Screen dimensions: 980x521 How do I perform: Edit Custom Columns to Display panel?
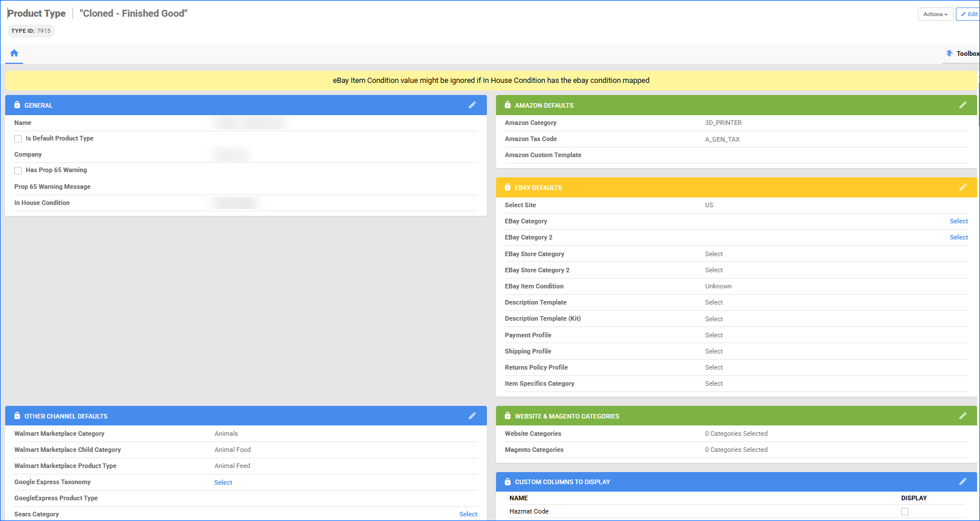click(x=963, y=481)
